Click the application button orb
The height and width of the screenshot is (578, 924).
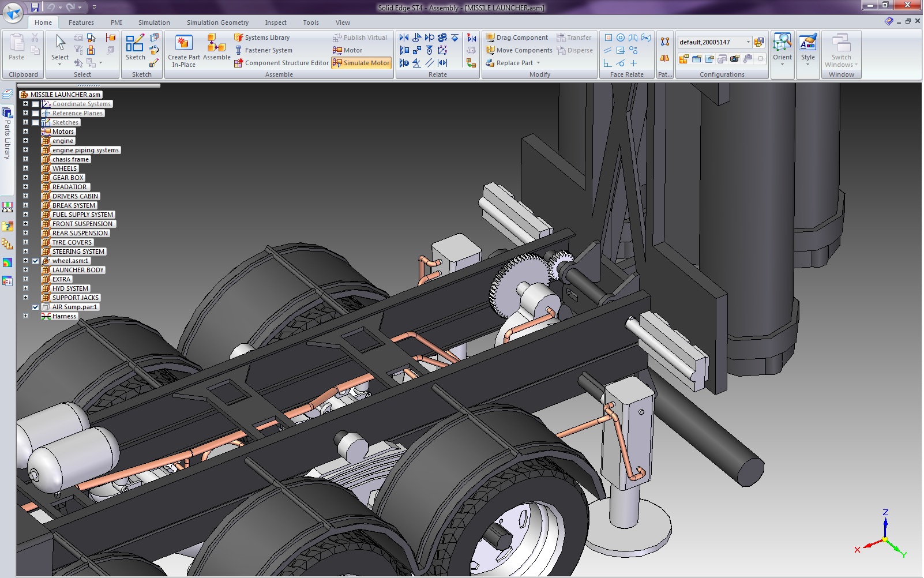(13, 12)
